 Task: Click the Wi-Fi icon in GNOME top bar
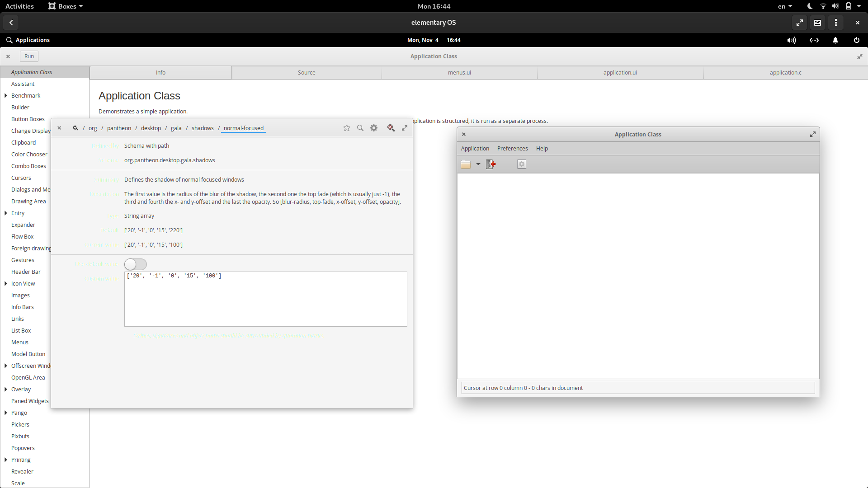823,6
